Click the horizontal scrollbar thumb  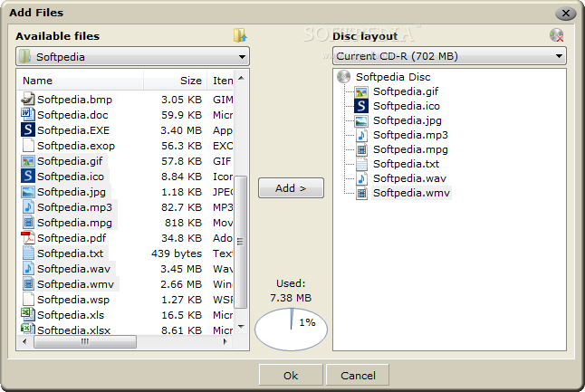[85, 341]
